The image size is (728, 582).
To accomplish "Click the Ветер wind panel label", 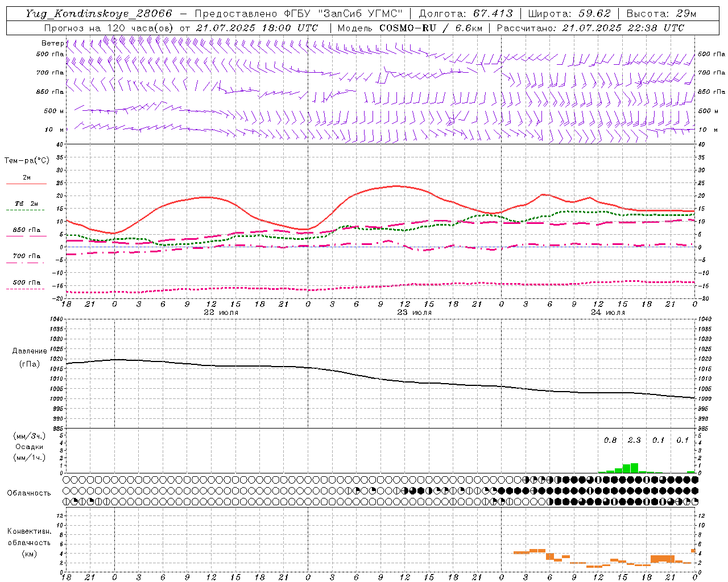I will point(52,43).
